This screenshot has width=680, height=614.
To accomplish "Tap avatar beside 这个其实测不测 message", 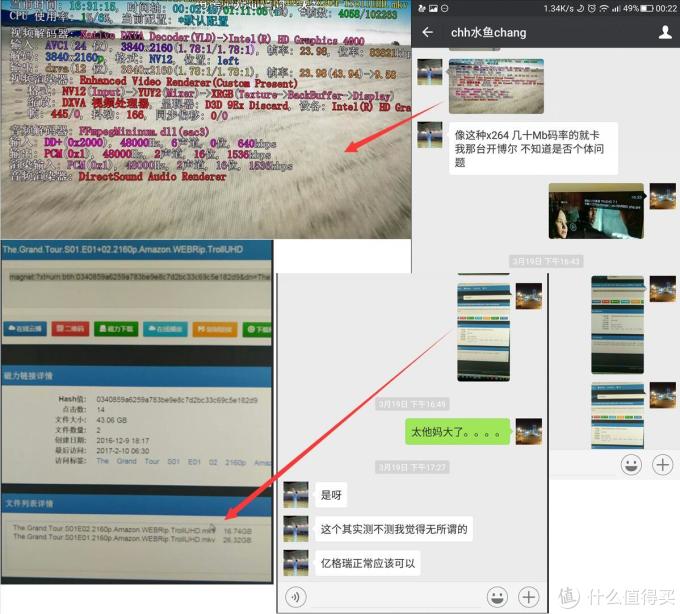I will [296, 529].
